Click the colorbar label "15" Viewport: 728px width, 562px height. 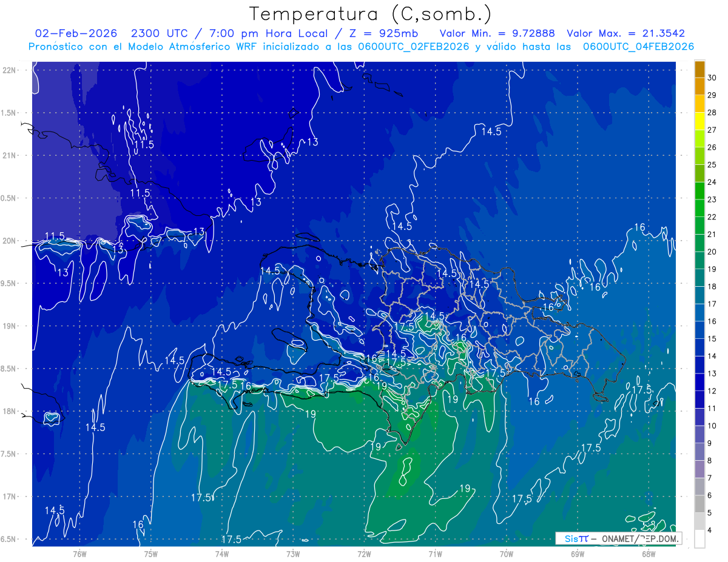pos(712,339)
